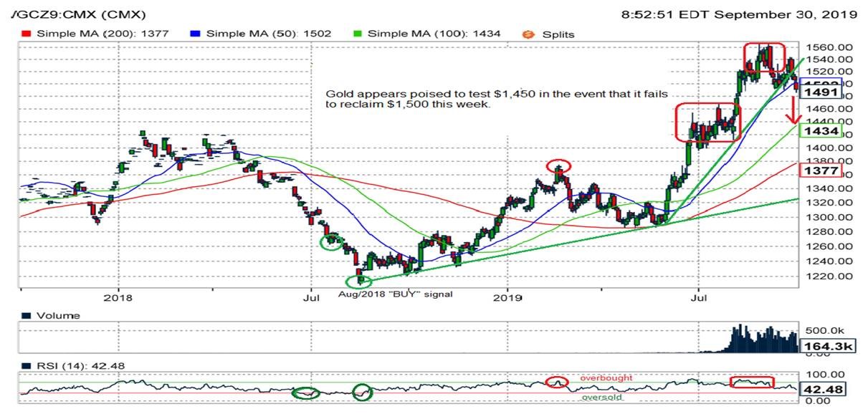Click the red overbought circle on RSI panel
The width and height of the screenshot is (868, 419).
(x=557, y=382)
